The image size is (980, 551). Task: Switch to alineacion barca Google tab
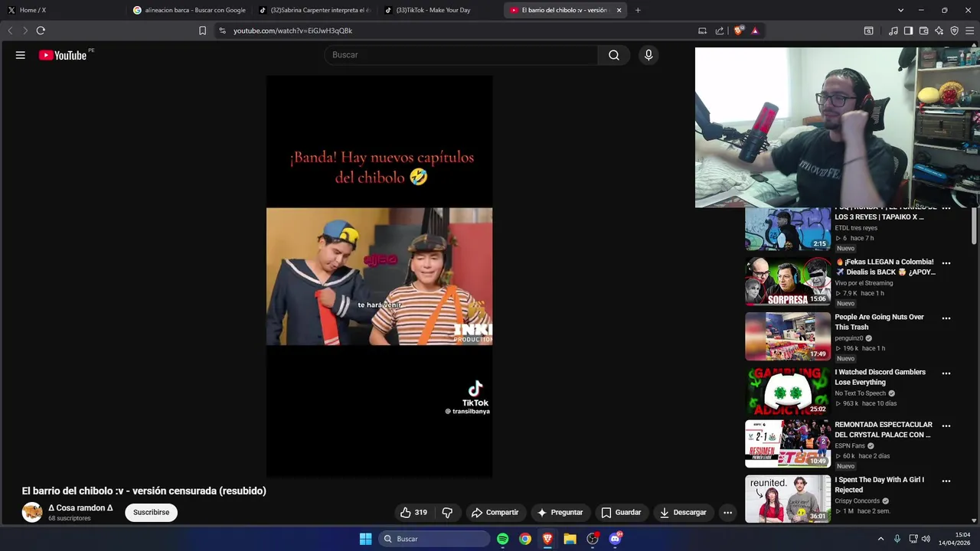pos(188,10)
